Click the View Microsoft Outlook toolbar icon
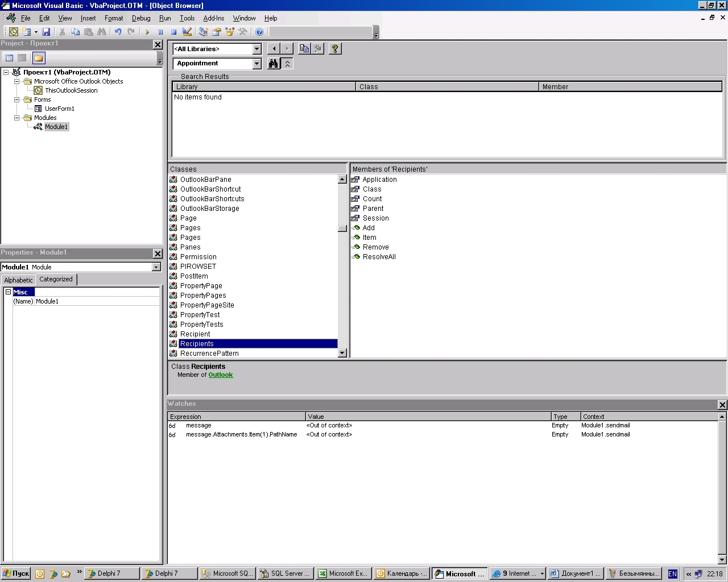The height and width of the screenshot is (582, 728). coord(14,32)
